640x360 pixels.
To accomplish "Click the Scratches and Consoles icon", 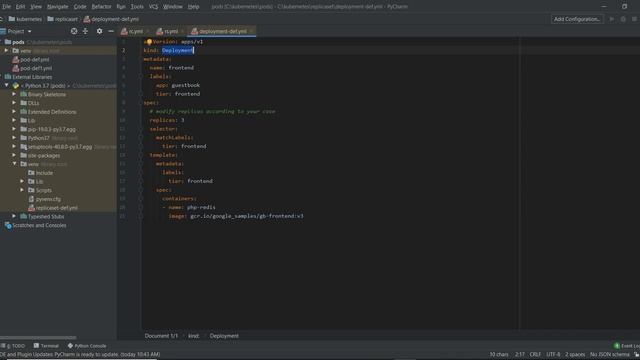I will pyautogui.click(x=8, y=225).
